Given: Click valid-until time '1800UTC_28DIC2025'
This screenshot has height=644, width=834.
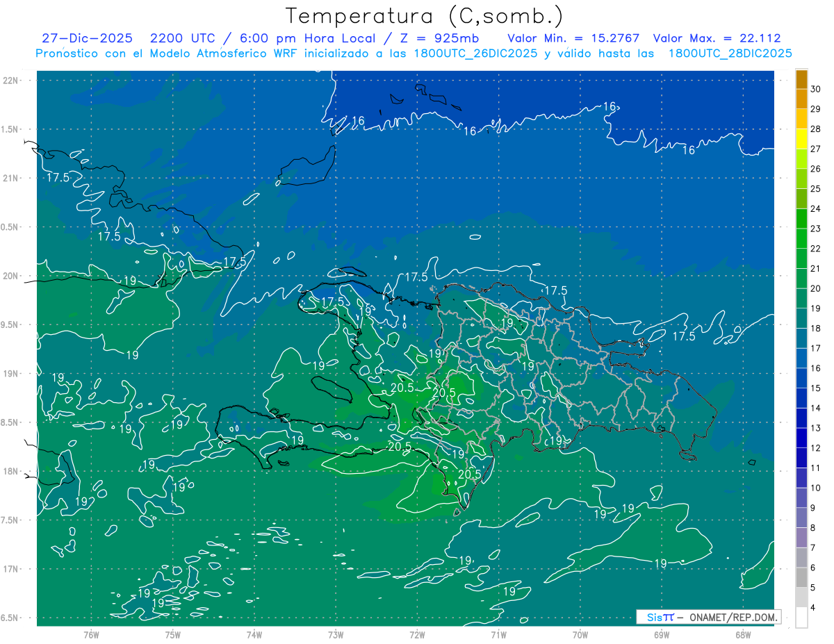Looking at the screenshot, I should point(730,53).
